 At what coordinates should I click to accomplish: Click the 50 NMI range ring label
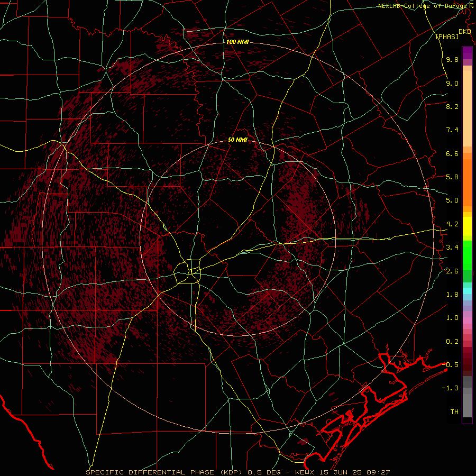(237, 140)
